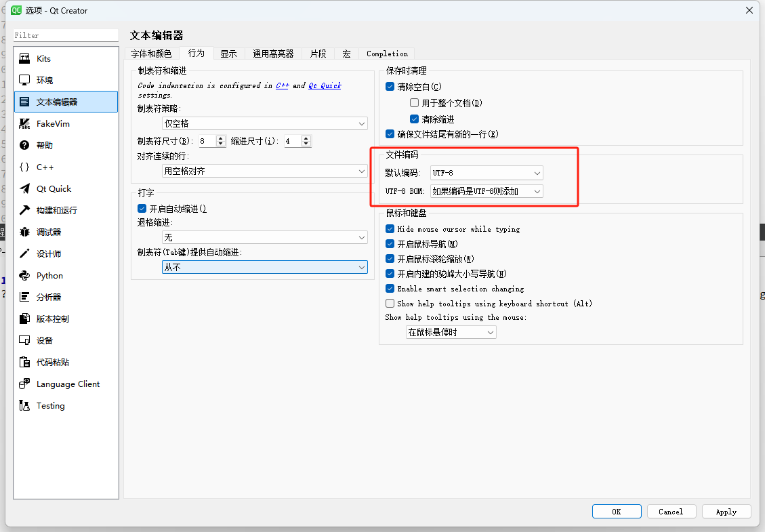Viewport: 765px width, 532px height.
Task: Enable 用于整个文档(D) checkbox
Action: point(414,102)
